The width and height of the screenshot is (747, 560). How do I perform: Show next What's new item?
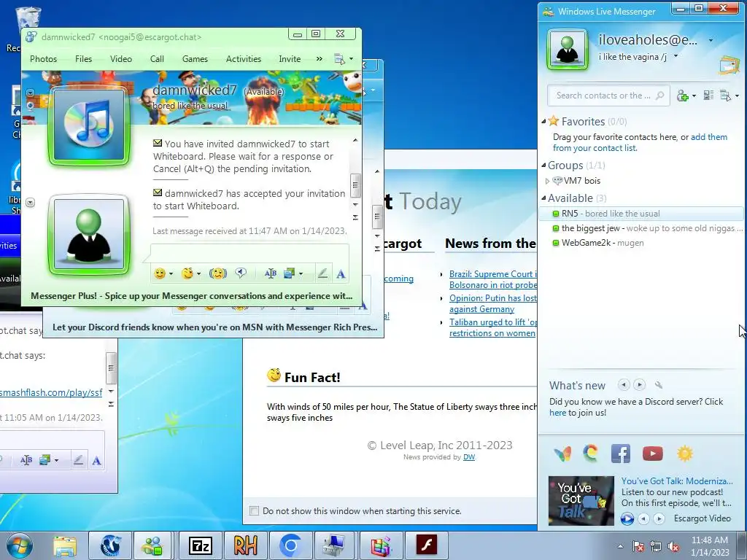click(x=639, y=384)
